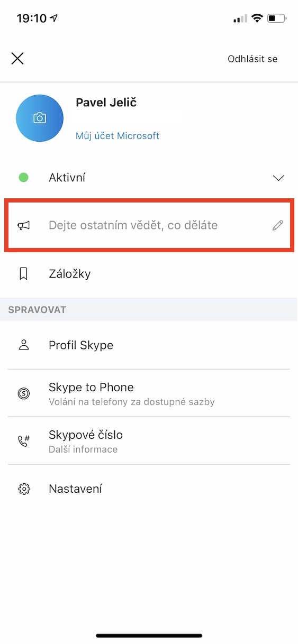The height and width of the screenshot is (644, 298).
Task: Tap the Dejte ostatním vědět status field
Action: 148,226
